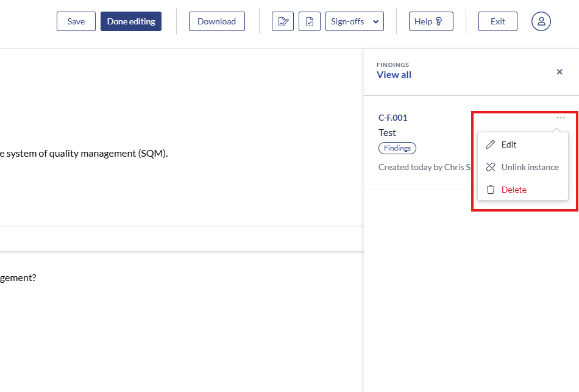Click the Created today by Chris text
Viewport: 579px width, 392px height.
click(424, 167)
